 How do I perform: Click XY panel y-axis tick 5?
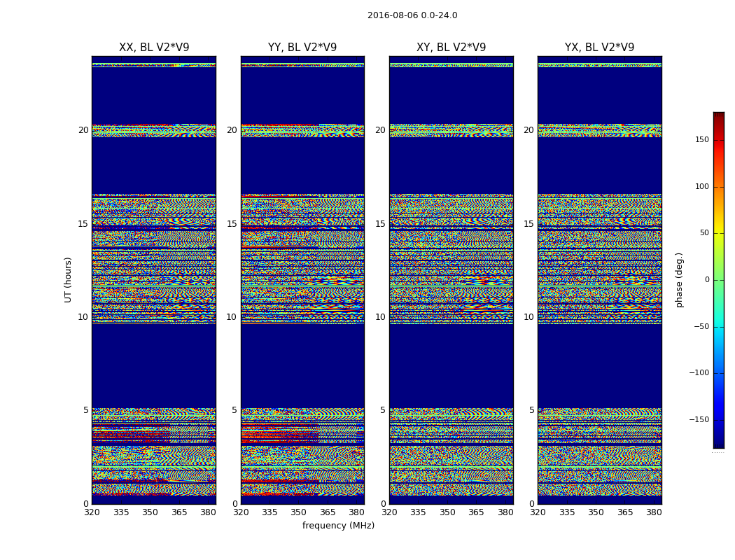[x=383, y=410]
